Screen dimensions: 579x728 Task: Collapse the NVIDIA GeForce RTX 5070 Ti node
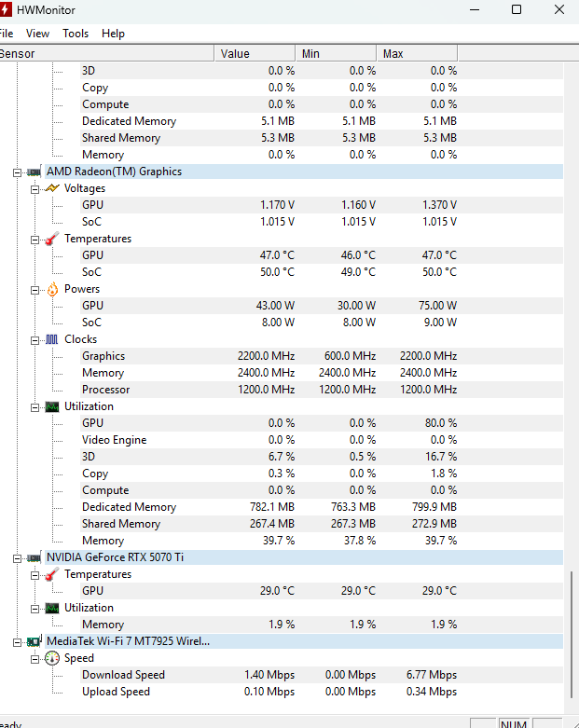17,558
